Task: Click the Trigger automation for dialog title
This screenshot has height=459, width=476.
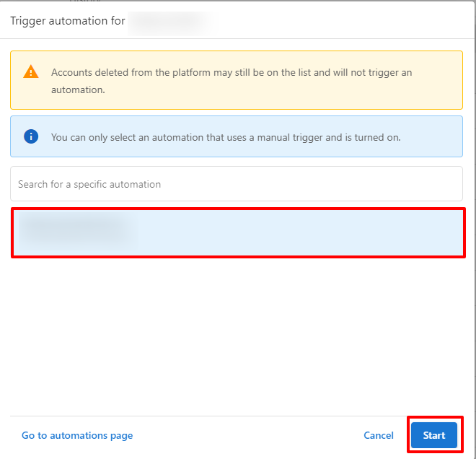Action: 68,21
